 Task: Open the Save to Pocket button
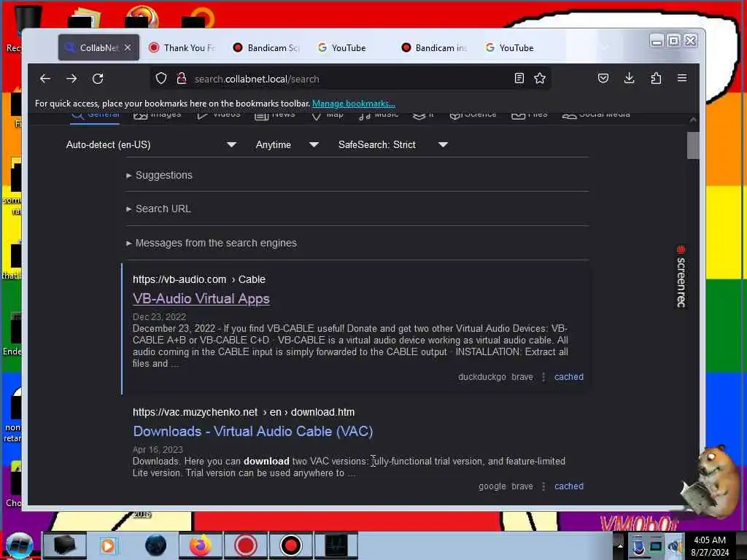(603, 78)
